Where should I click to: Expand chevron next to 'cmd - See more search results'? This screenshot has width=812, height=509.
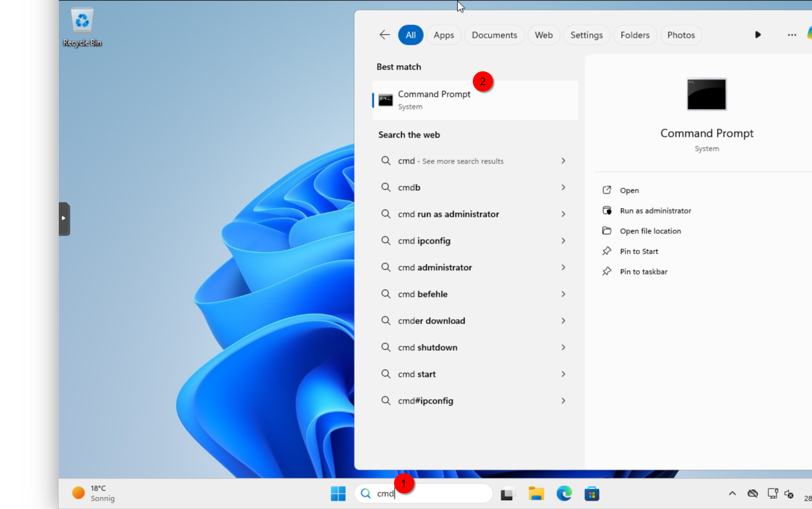point(563,161)
